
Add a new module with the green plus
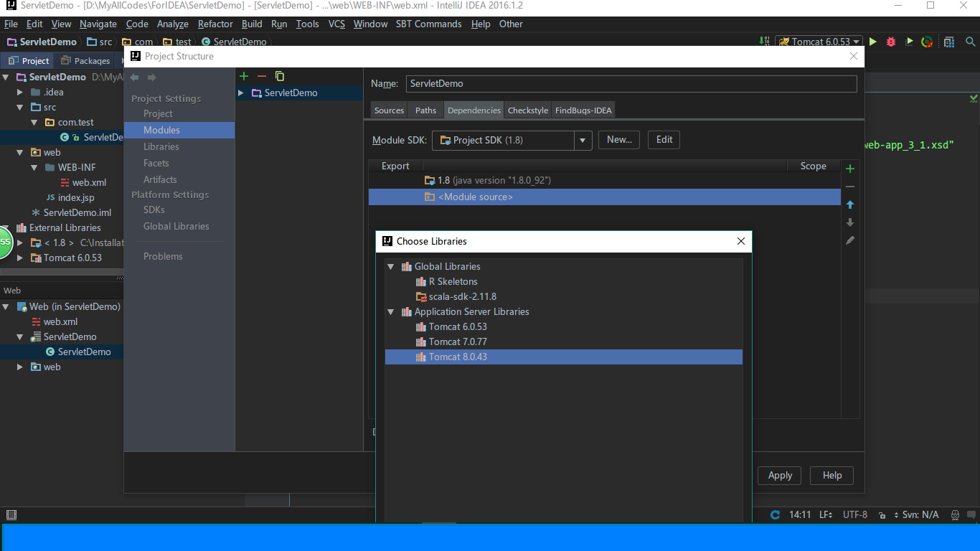[x=244, y=76]
